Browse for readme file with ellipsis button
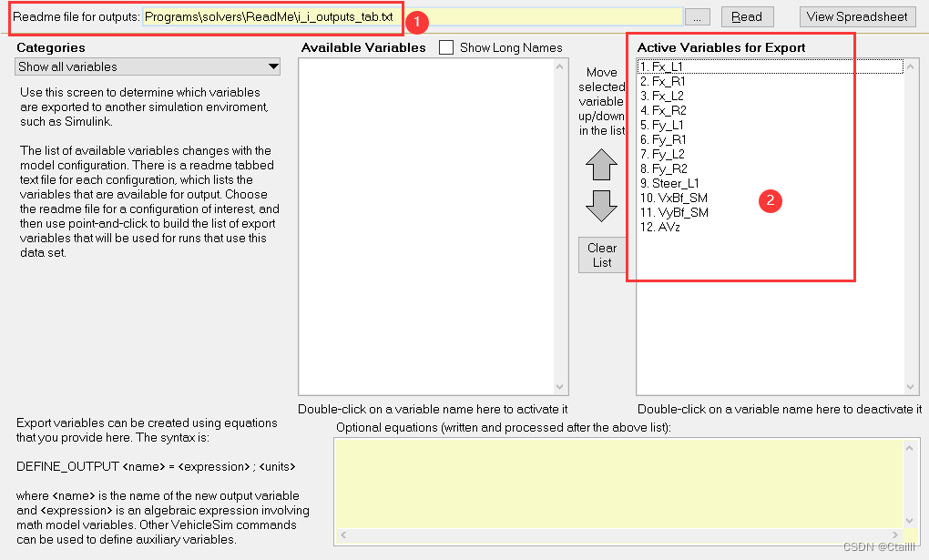 pyautogui.click(x=698, y=17)
